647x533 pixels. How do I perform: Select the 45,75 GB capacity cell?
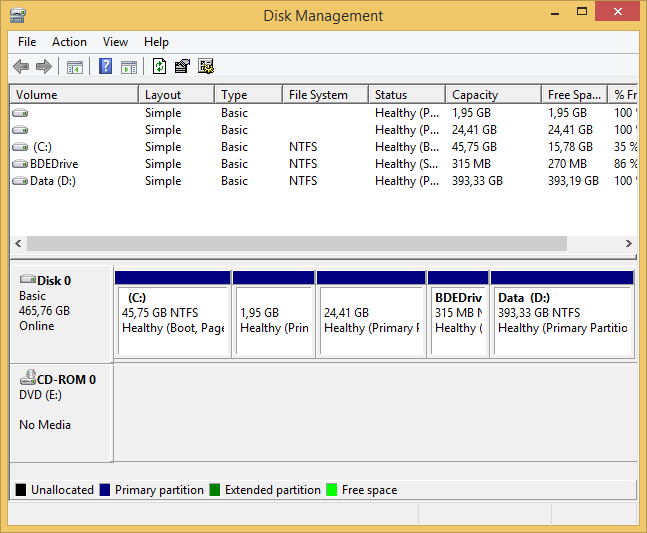click(474, 147)
